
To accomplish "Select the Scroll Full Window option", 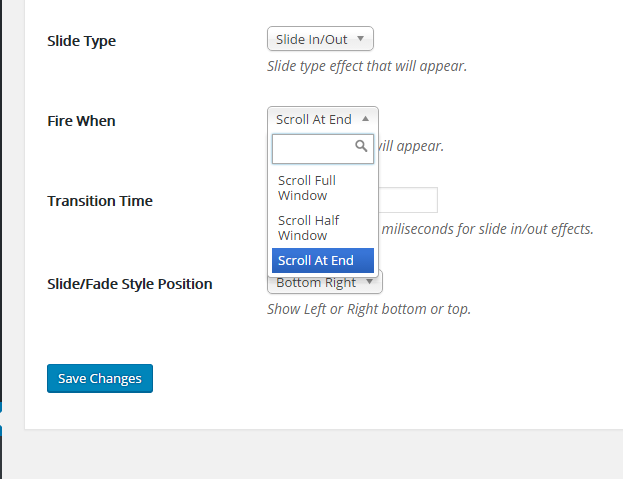I will coord(323,188).
